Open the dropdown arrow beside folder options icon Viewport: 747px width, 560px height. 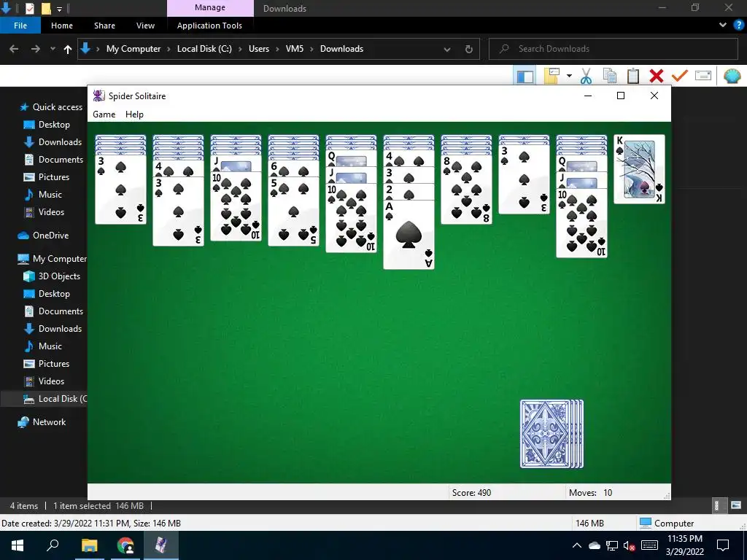click(569, 76)
